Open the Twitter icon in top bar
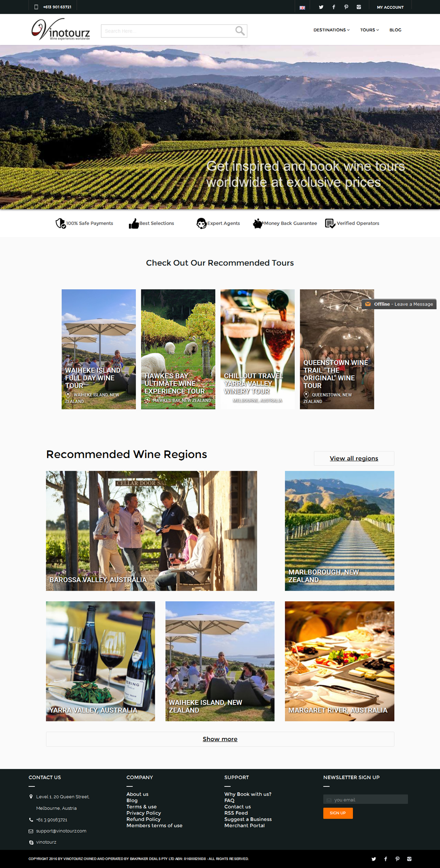The height and width of the screenshot is (868, 440). 321,7
